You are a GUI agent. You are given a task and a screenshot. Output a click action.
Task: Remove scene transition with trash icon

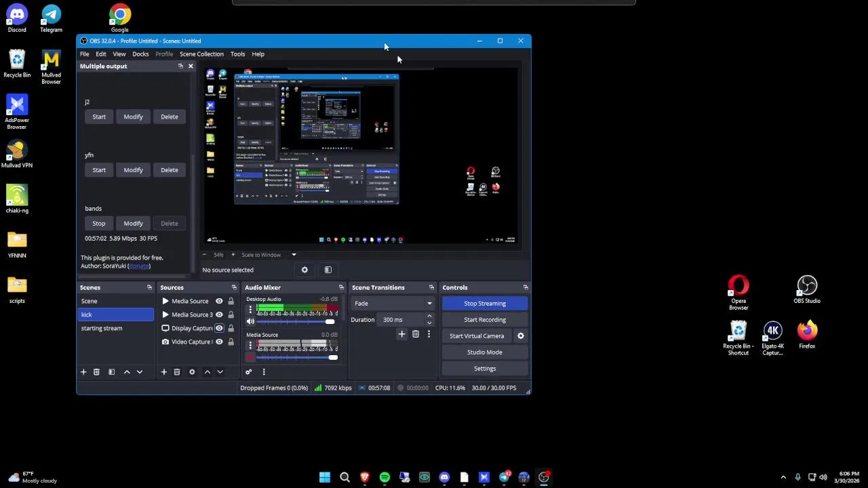[416, 334]
